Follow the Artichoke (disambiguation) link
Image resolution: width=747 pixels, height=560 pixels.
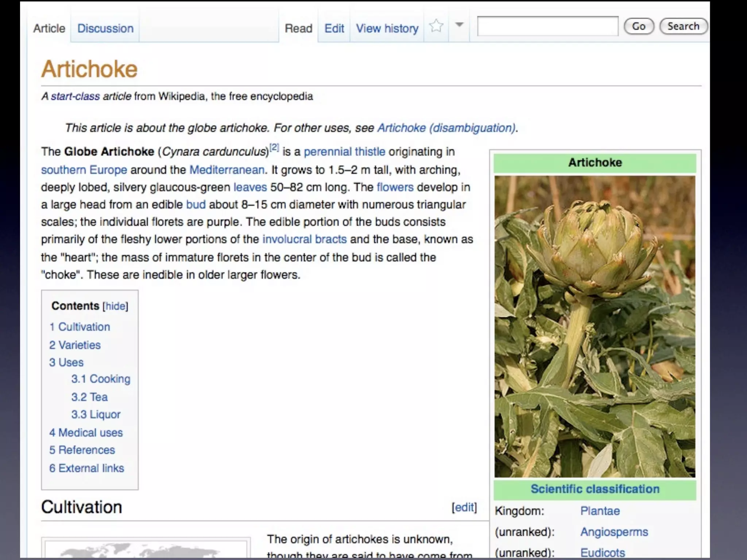[x=446, y=128]
